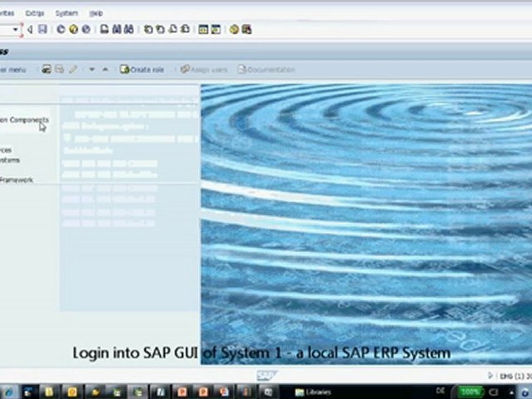Screen dimensions: 532x399
Task: Click the greyed-out pencil edit icon
Action: tap(73, 70)
